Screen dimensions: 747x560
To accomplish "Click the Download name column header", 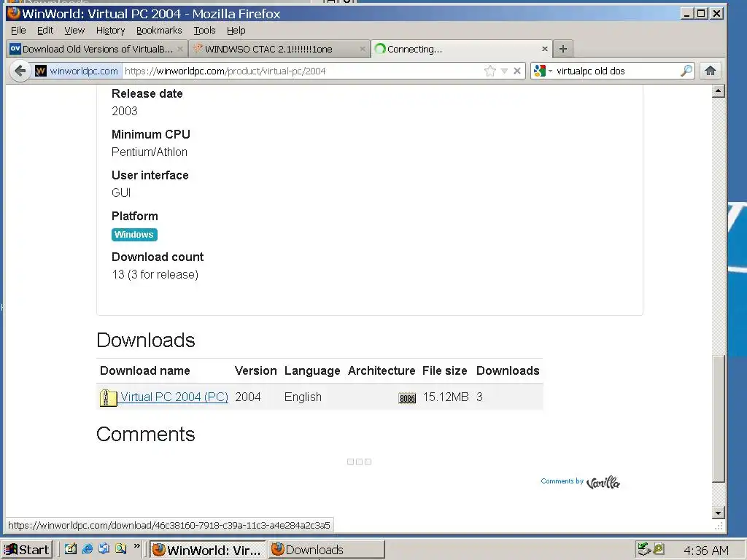I will click(145, 371).
